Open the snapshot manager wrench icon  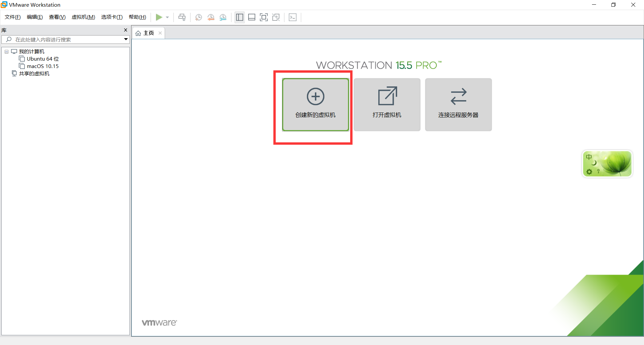click(x=223, y=17)
